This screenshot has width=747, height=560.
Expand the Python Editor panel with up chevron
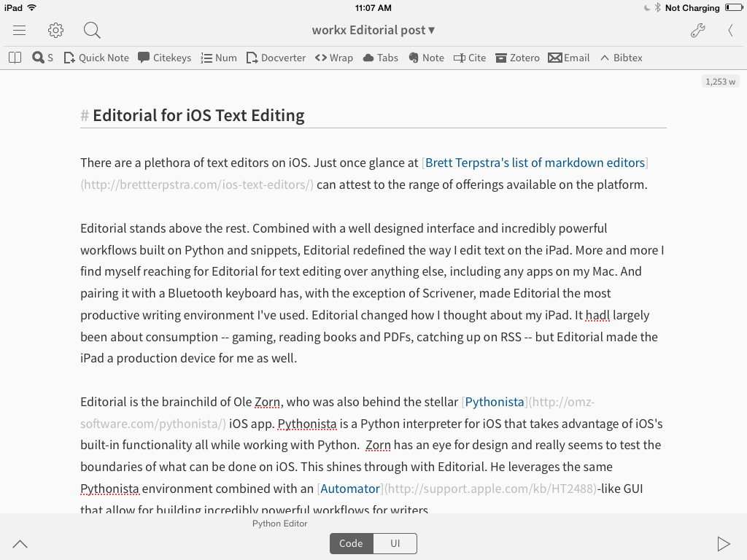click(20, 544)
